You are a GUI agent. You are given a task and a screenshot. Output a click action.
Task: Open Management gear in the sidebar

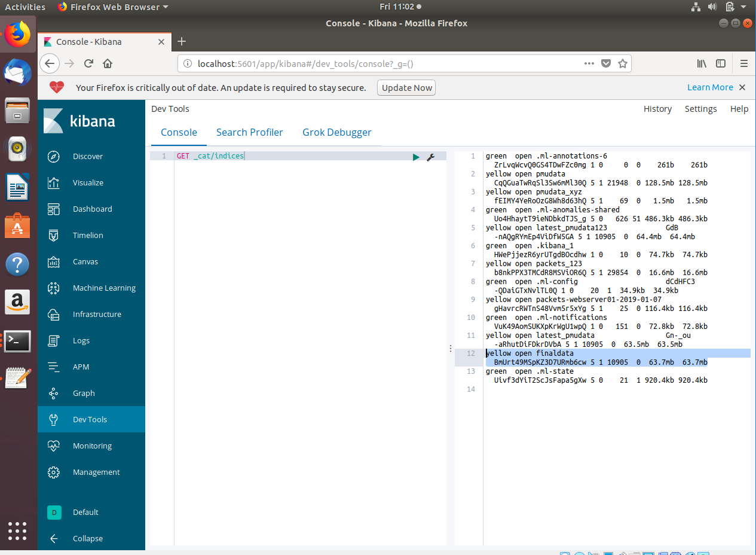(x=54, y=472)
